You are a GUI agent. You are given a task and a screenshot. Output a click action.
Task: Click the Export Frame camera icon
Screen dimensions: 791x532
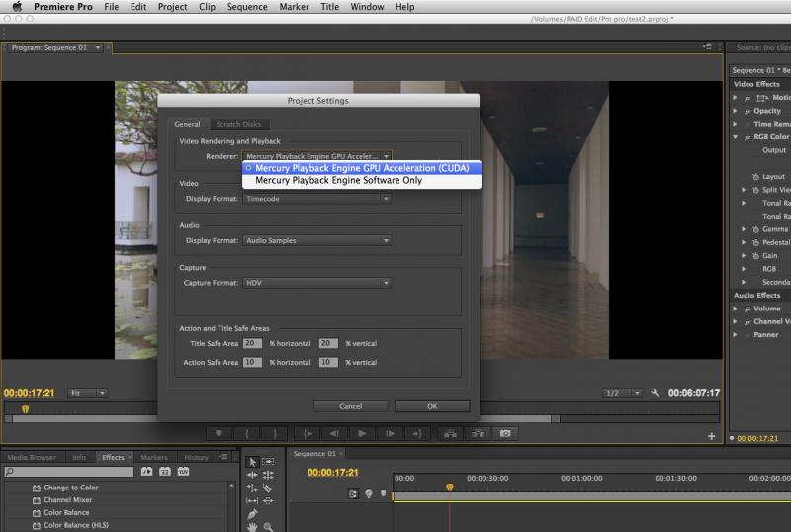[505, 433]
